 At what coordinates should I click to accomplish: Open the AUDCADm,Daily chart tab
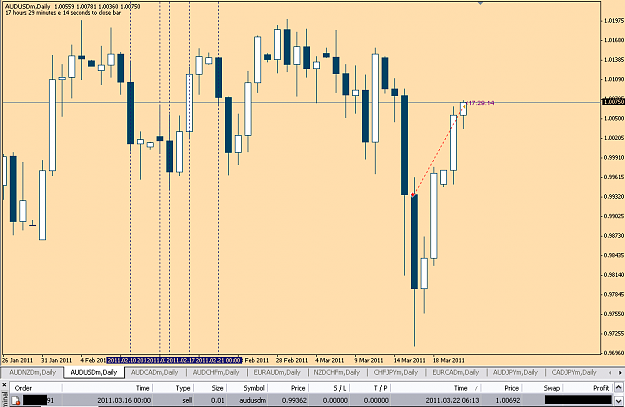click(154, 372)
